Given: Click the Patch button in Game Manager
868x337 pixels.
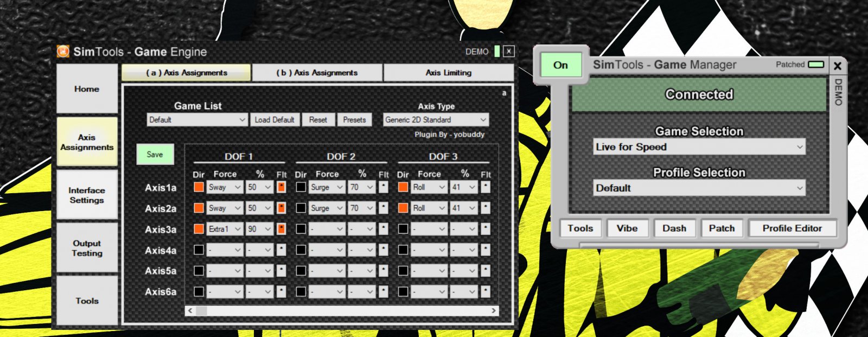Looking at the screenshot, I should [x=722, y=228].
